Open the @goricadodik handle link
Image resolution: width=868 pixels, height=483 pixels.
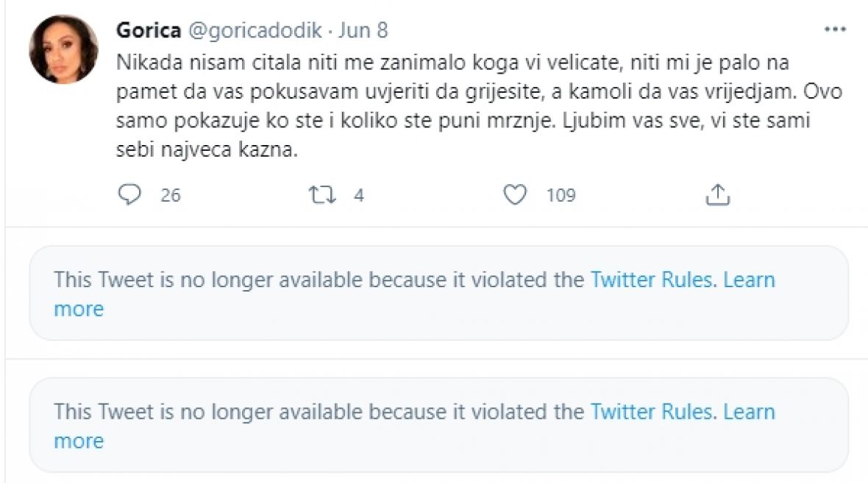(256, 30)
